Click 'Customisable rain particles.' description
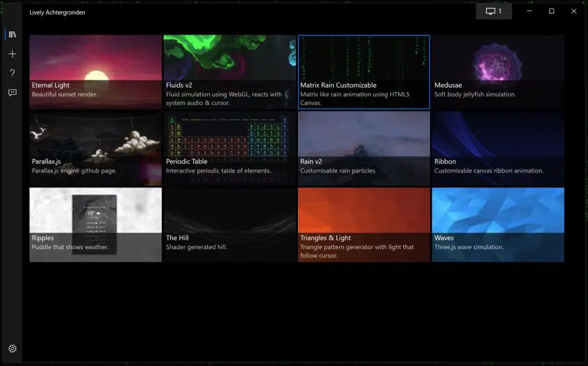Image resolution: width=588 pixels, height=366 pixels. pyautogui.click(x=338, y=171)
